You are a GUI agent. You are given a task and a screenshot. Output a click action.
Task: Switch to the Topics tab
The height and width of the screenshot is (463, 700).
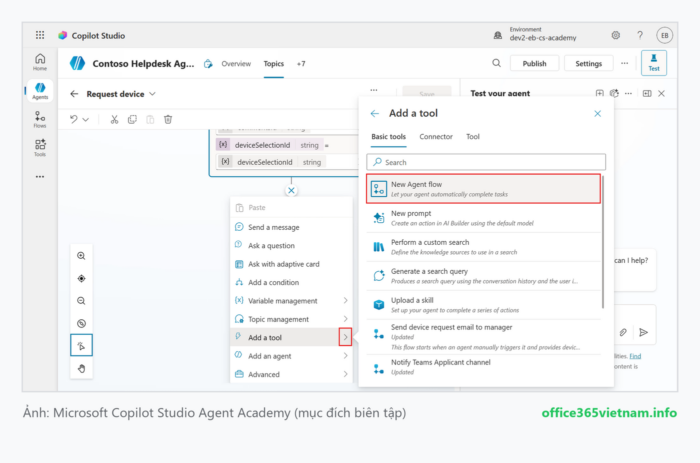[x=273, y=64]
